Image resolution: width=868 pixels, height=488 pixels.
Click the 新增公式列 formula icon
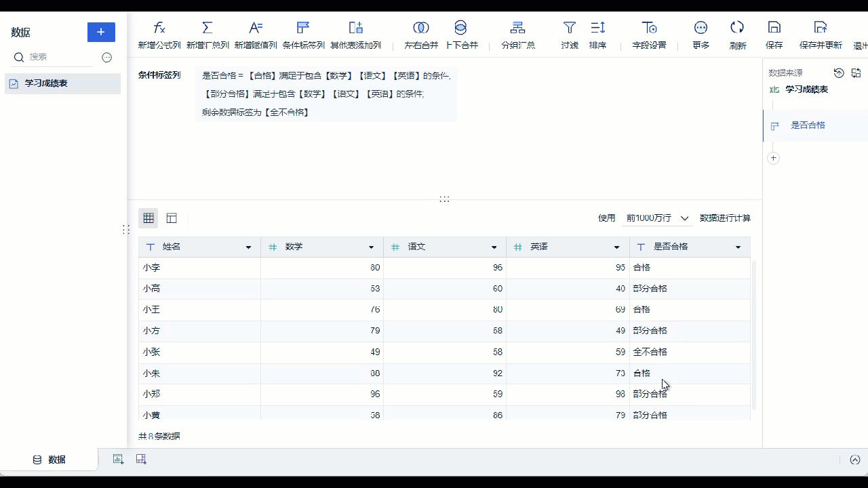click(159, 28)
